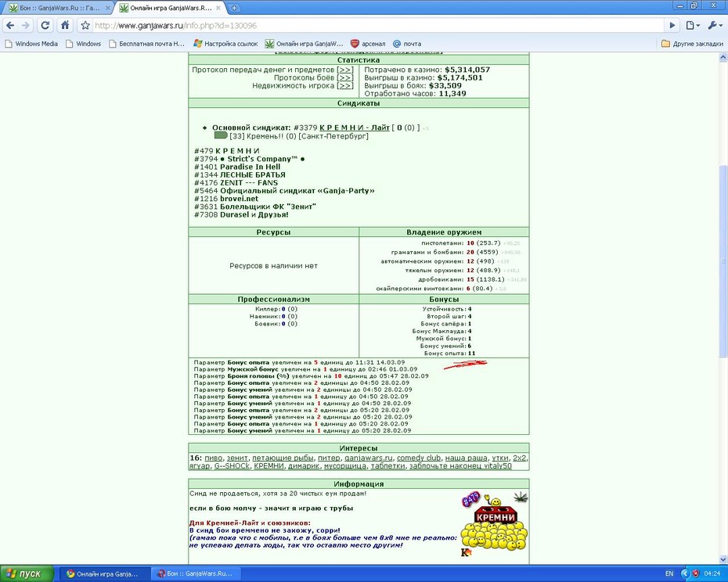Screen dimensions: 728x582
Task: Click the system tray clock 04:24
Action: pyautogui.click(x=712, y=573)
